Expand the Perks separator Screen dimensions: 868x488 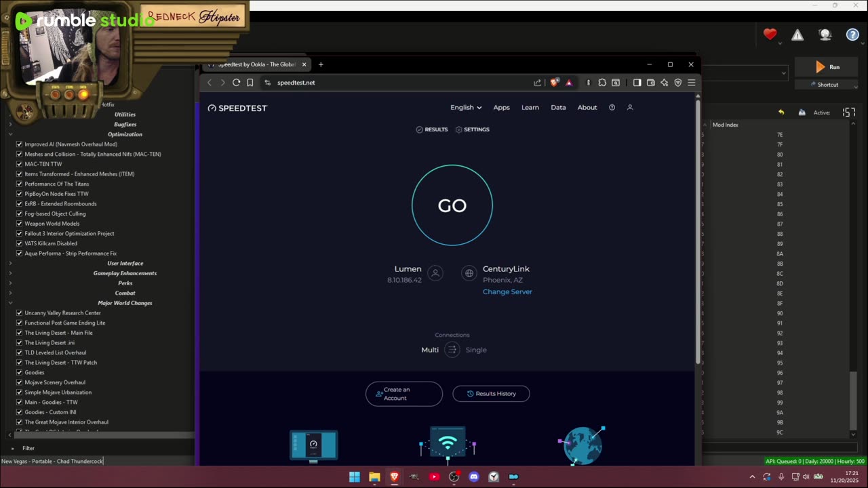click(10, 283)
